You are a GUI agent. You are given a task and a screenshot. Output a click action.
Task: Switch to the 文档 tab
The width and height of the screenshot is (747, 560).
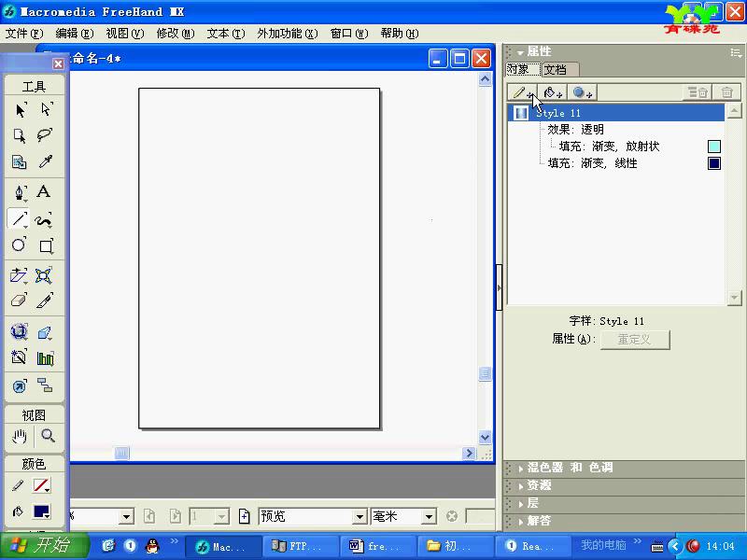[x=560, y=69]
